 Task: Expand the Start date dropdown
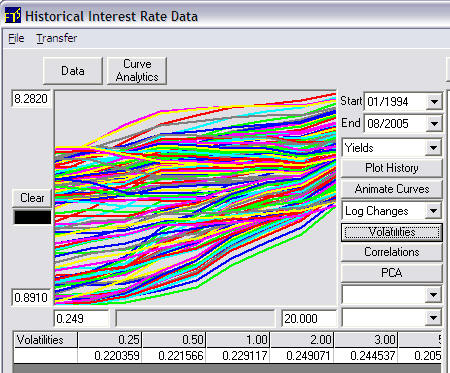click(x=434, y=101)
